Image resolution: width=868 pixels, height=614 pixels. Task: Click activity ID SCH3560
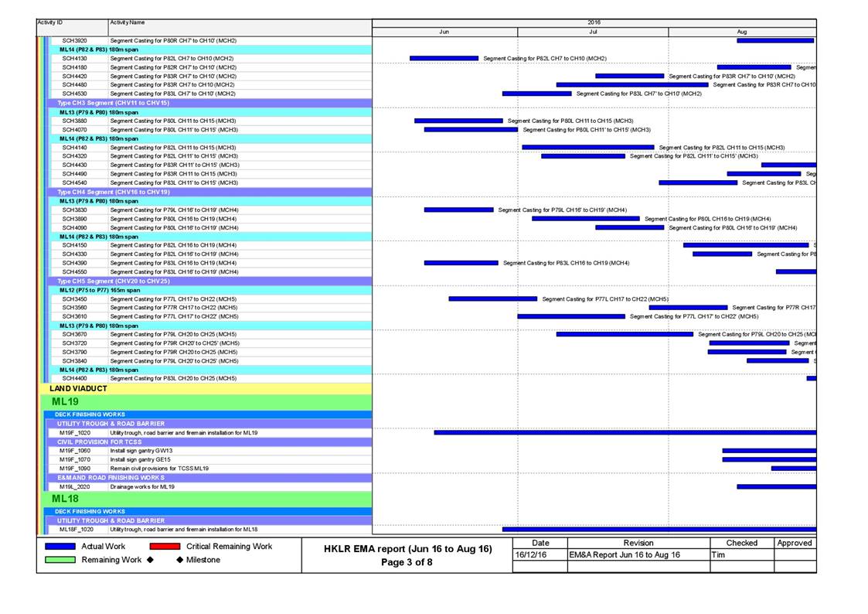pos(74,308)
